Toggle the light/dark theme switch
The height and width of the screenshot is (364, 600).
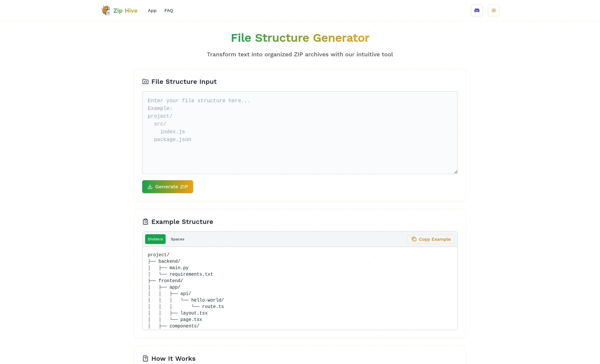tap(493, 10)
